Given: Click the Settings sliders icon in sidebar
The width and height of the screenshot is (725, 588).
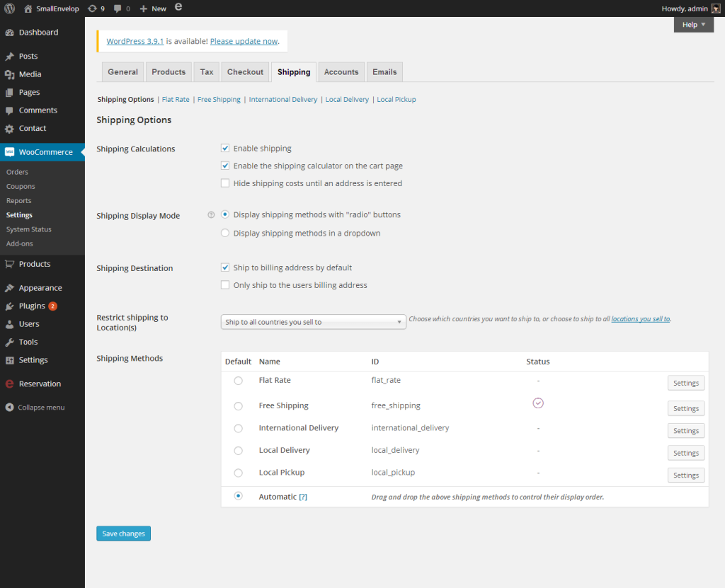Looking at the screenshot, I should tap(9, 360).
